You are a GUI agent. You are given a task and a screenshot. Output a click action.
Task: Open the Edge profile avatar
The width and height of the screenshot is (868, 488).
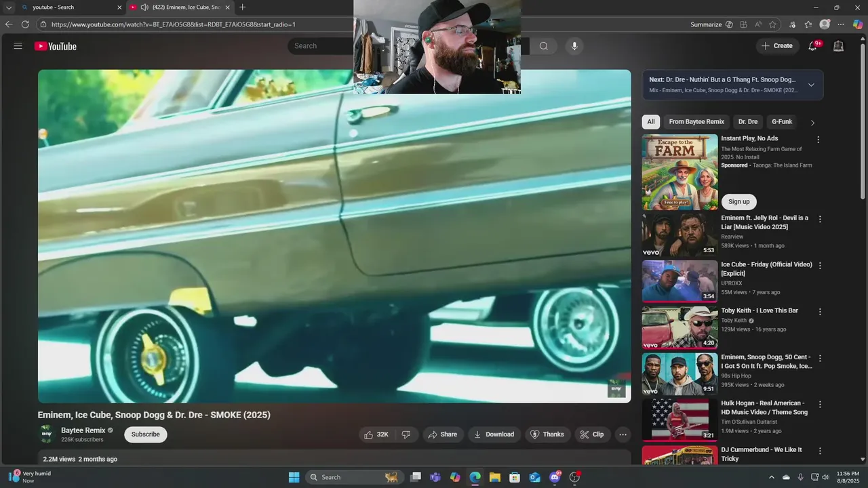tap(825, 24)
